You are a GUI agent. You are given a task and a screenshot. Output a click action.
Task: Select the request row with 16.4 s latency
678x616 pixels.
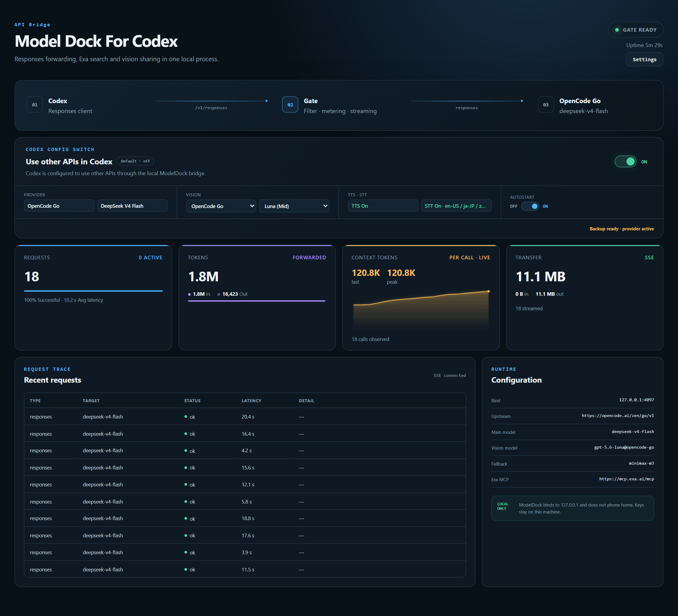pos(245,434)
